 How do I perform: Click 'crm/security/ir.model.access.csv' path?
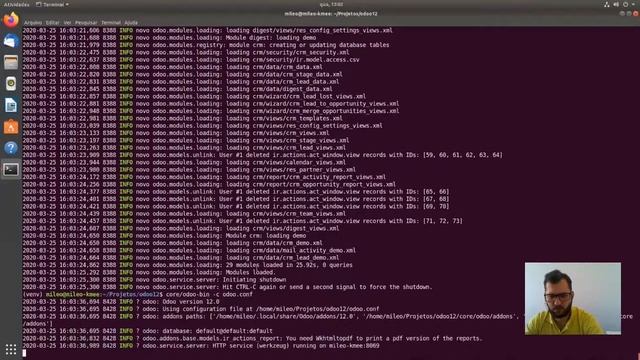click(306, 60)
